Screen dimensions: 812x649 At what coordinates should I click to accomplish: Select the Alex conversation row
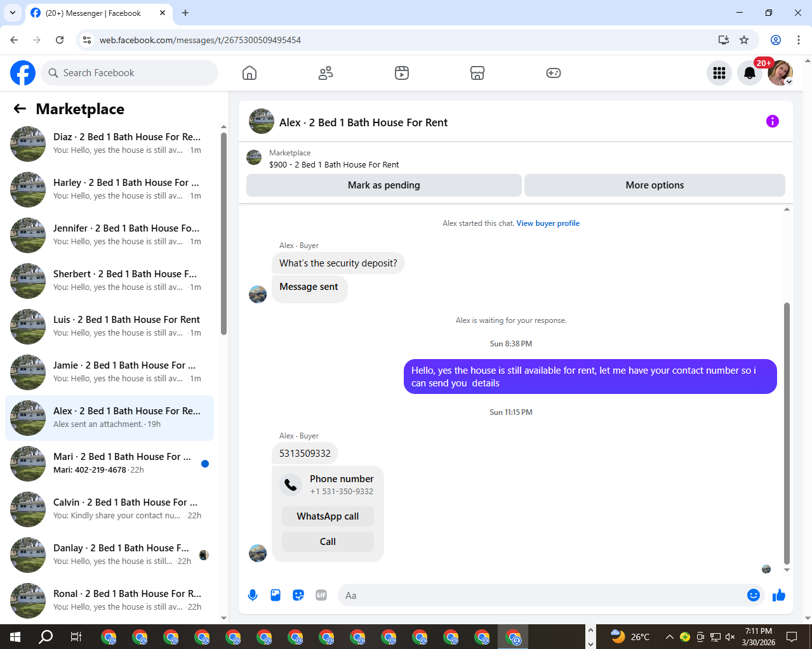109,418
